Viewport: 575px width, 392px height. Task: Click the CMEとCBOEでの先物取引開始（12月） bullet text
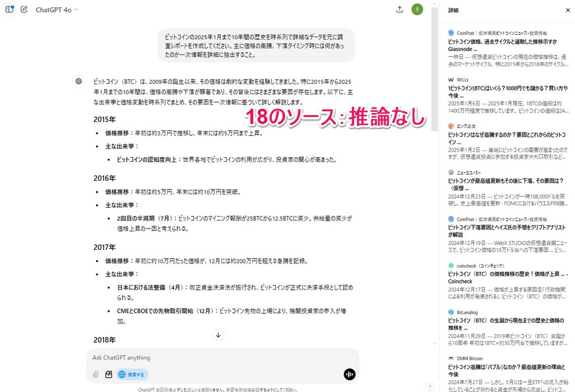tap(231, 316)
